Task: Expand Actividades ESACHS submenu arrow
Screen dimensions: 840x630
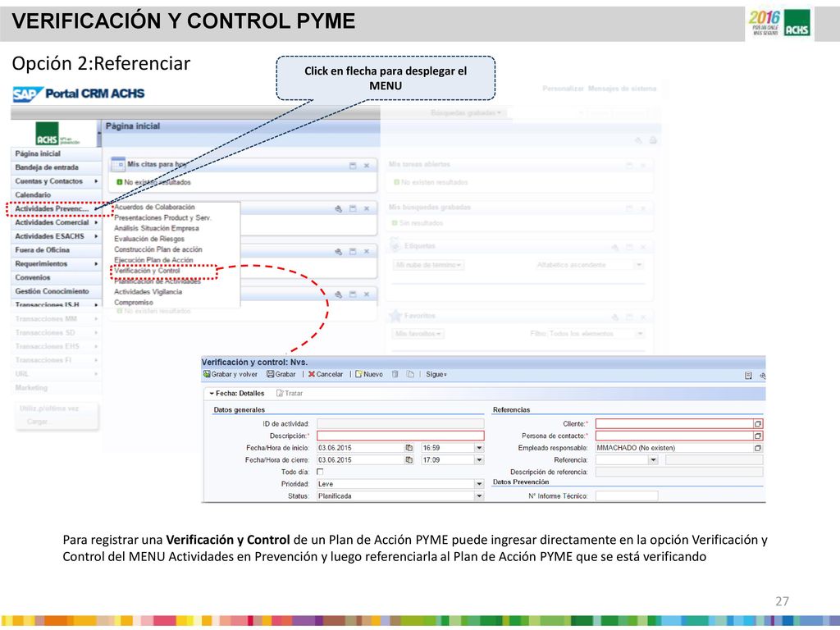Action: point(96,236)
